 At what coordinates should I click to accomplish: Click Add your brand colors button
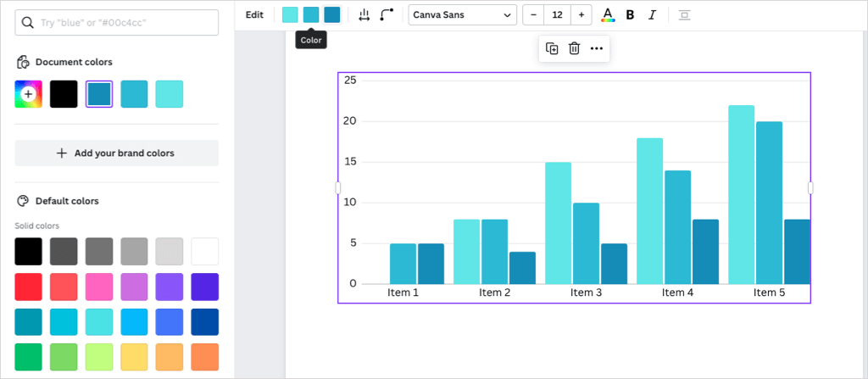click(116, 153)
